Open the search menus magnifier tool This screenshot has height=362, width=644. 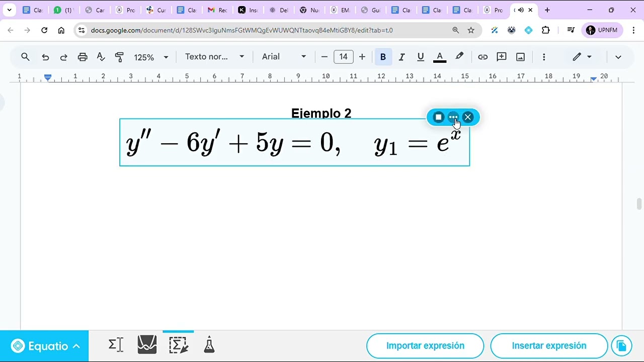[25, 57]
